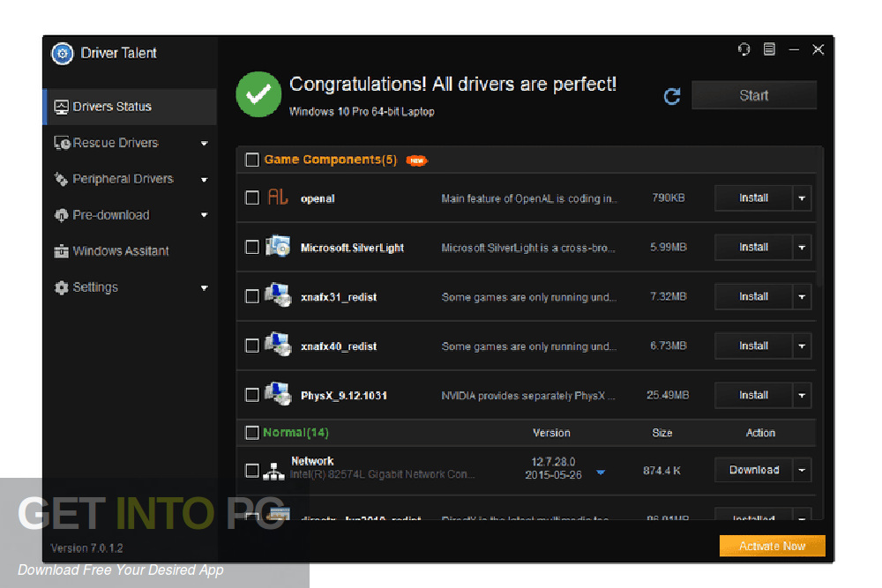
Task: Open the Network version selector arrow
Action: pyautogui.click(x=601, y=473)
